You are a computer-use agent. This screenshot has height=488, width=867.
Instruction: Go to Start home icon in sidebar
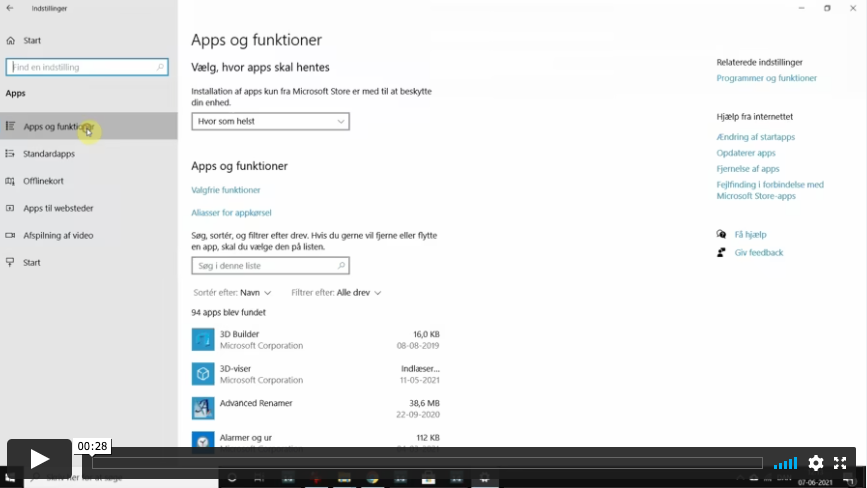coord(11,41)
